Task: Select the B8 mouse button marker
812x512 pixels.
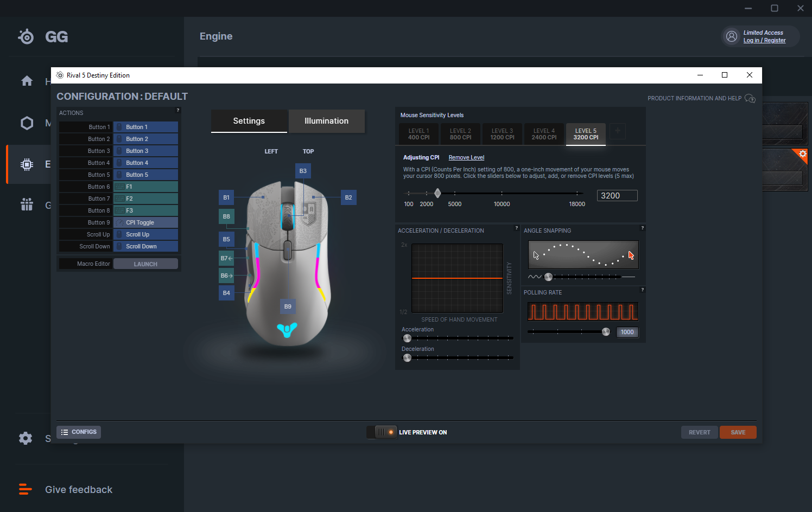Action: (226, 216)
